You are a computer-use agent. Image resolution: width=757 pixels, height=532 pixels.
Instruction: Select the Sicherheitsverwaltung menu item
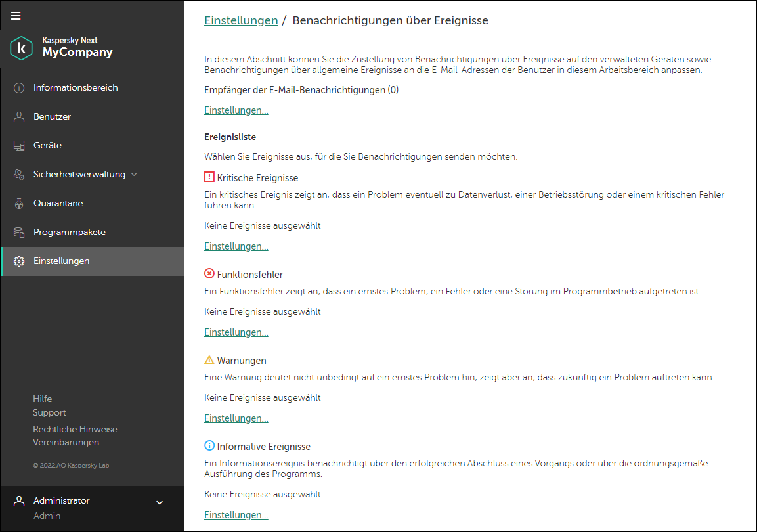coord(79,175)
